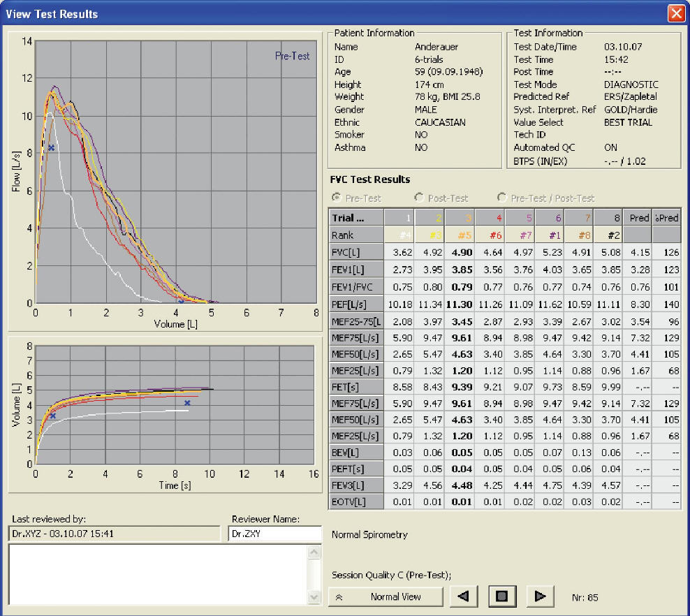Click the comment box scrollbar up arrow
The width and height of the screenshot is (690, 616).
pos(314,552)
